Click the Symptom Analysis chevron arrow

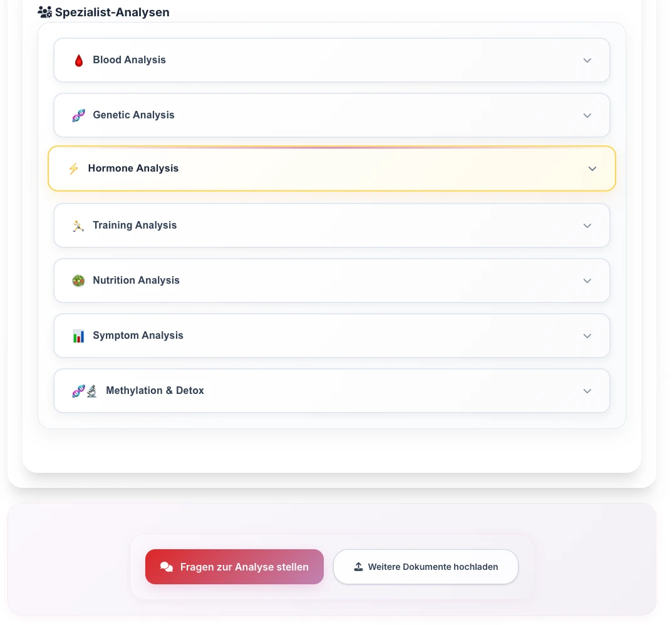pyautogui.click(x=587, y=336)
